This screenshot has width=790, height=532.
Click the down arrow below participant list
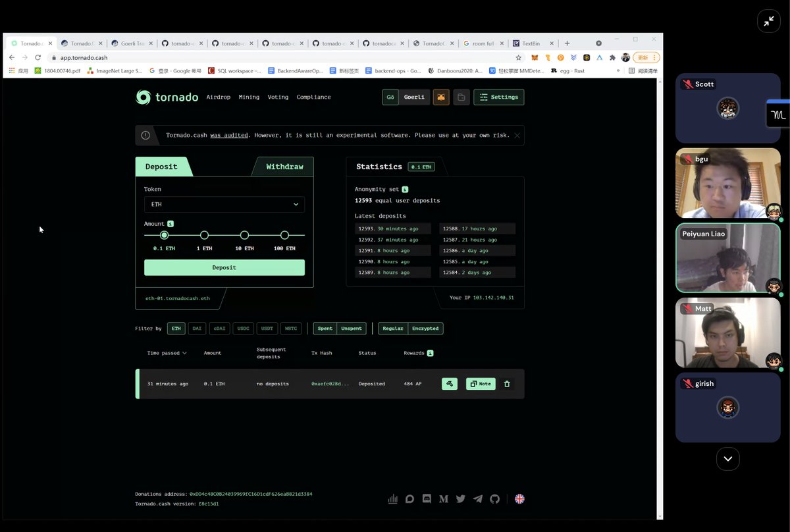click(x=727, y=459)
